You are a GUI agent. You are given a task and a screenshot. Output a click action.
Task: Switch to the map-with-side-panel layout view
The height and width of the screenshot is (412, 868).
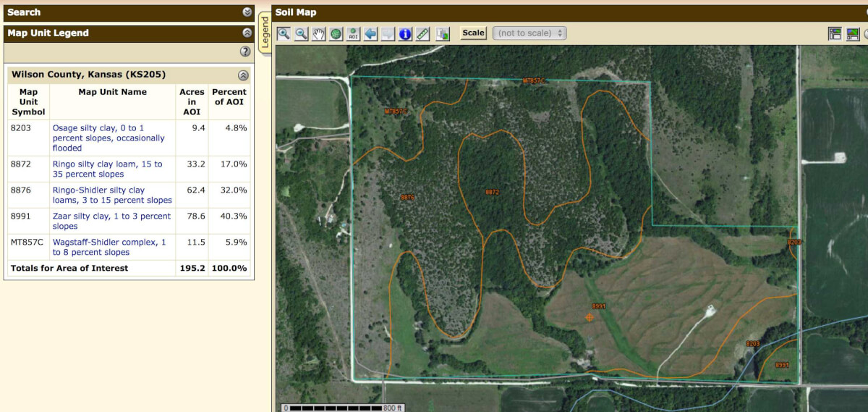[x=835, y=33]
